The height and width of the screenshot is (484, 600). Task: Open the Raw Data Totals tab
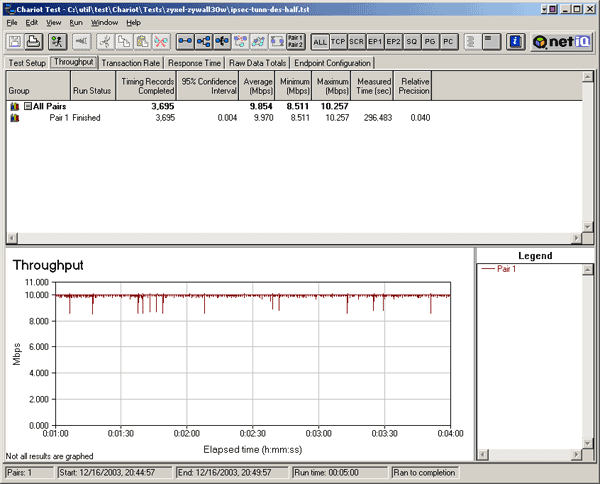256,62
